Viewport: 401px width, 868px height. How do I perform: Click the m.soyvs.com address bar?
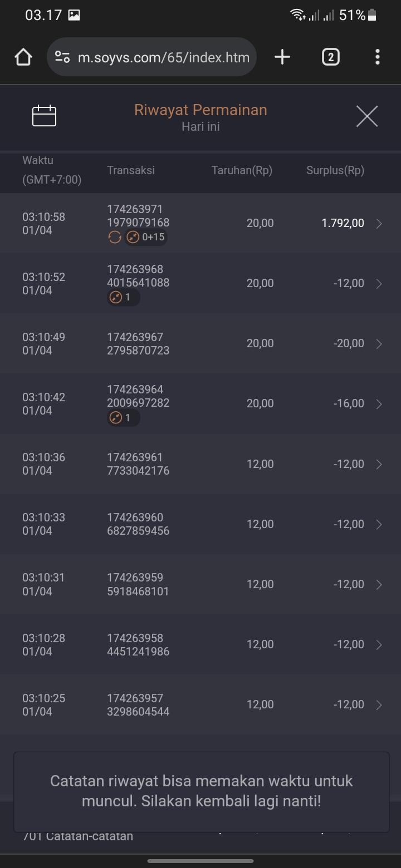(x=163, y=57)
